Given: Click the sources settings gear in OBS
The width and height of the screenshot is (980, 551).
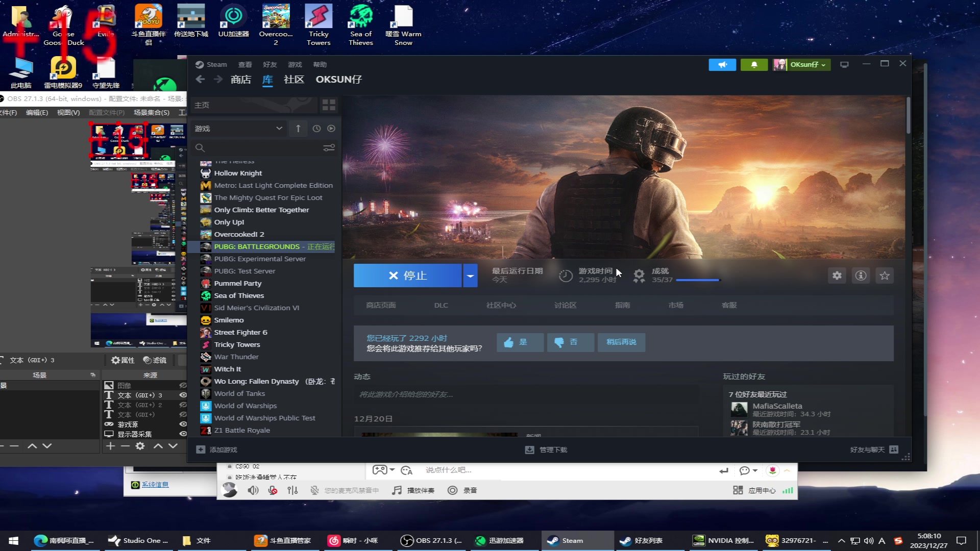Looking at the screenshot, I should click(x=140, y=446).
